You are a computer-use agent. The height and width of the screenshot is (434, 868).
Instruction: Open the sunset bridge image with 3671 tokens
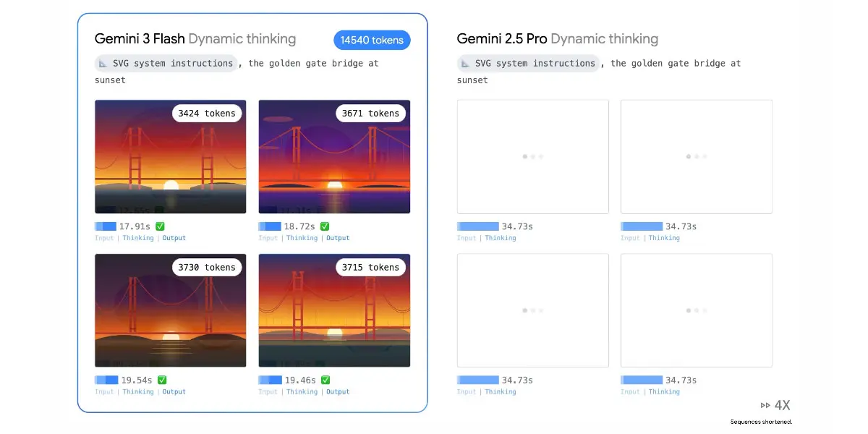[334, 166]
